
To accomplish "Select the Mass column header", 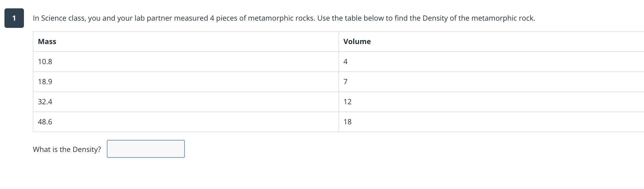I will [47, 42].
